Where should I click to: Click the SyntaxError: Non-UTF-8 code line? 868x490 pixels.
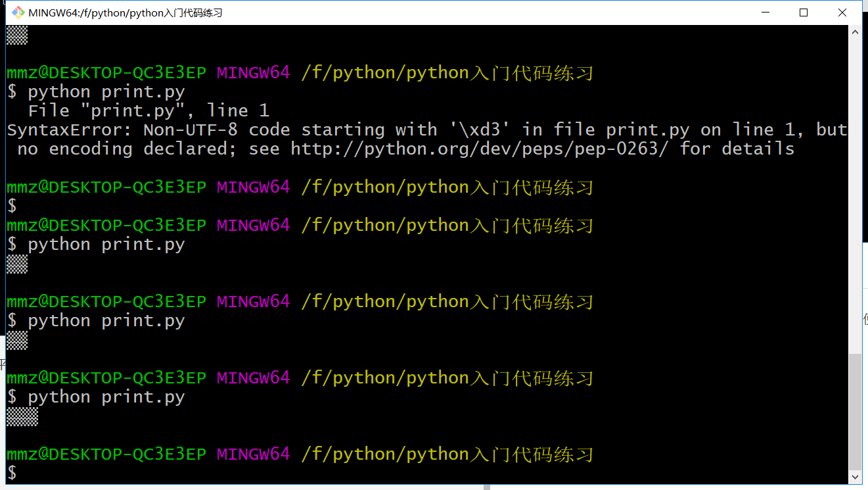(427, 130)
